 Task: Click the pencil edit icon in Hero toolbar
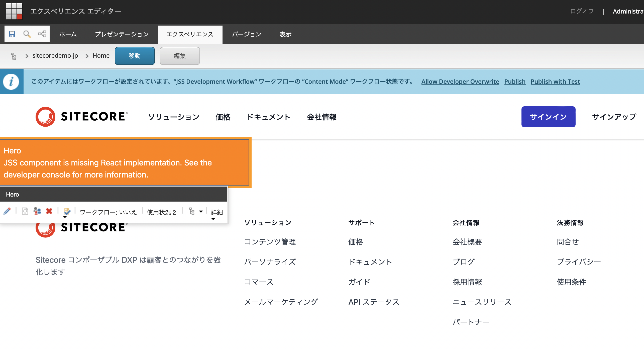pos(7,211)
